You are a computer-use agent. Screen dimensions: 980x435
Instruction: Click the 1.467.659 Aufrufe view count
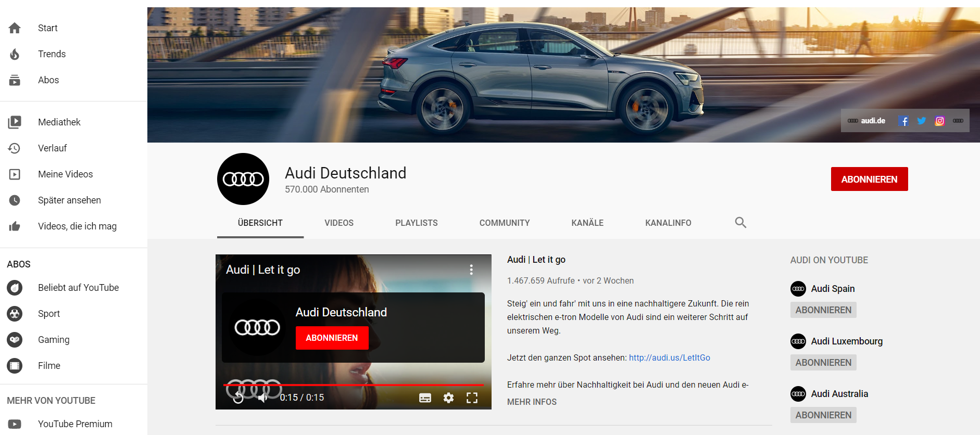pos(541,280)
